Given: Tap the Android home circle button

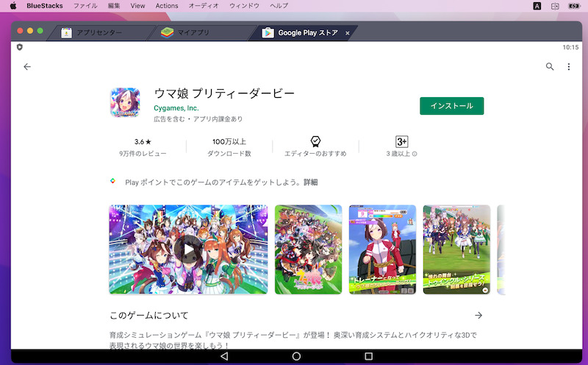Looking at the screenshot, I should tap(296, 356).
